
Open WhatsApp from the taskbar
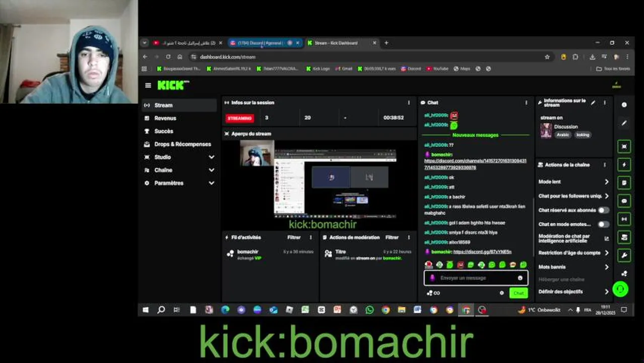(369, 310)
